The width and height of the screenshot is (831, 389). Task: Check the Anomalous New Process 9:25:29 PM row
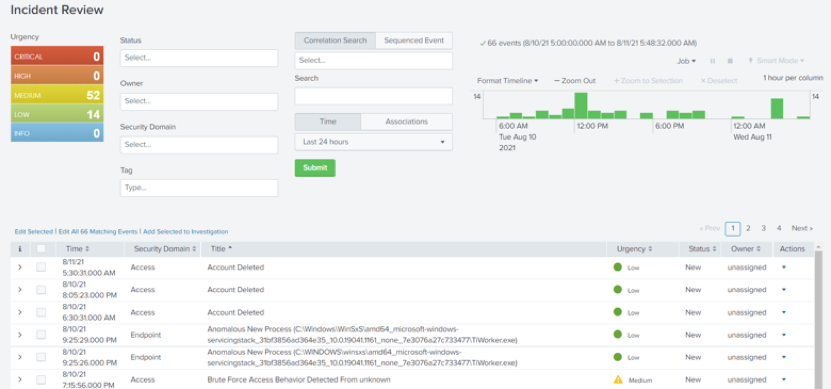tap(41, 334)
